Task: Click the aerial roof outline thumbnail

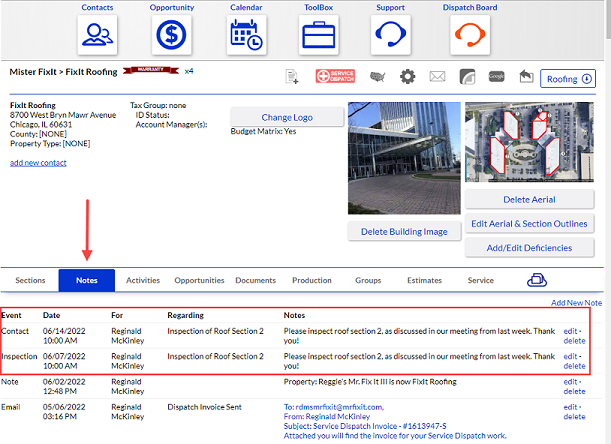Action: pyautogui.click(x=529, y=142)
